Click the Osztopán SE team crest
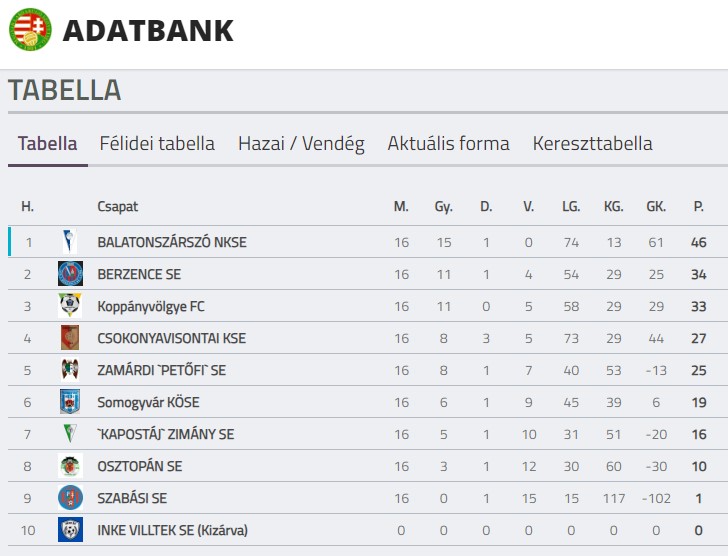728x556 pixels. (69, 466)
